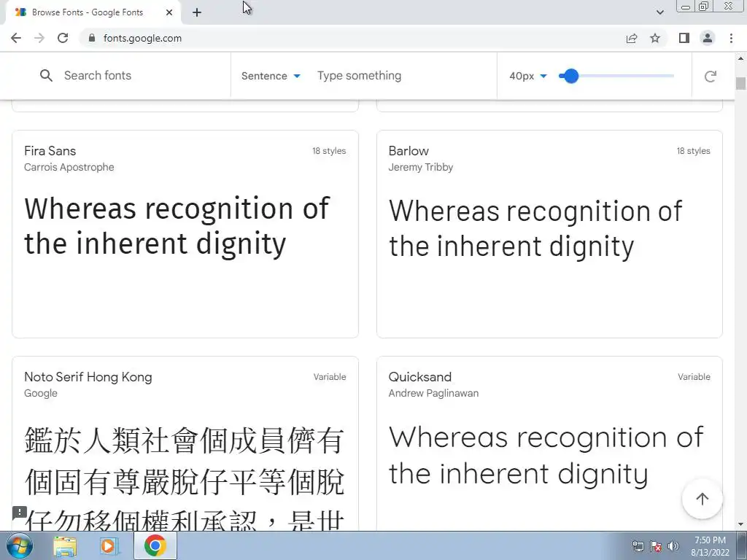Close the Browse Fonts tab
Screen dimensions: 747x560
169,12
